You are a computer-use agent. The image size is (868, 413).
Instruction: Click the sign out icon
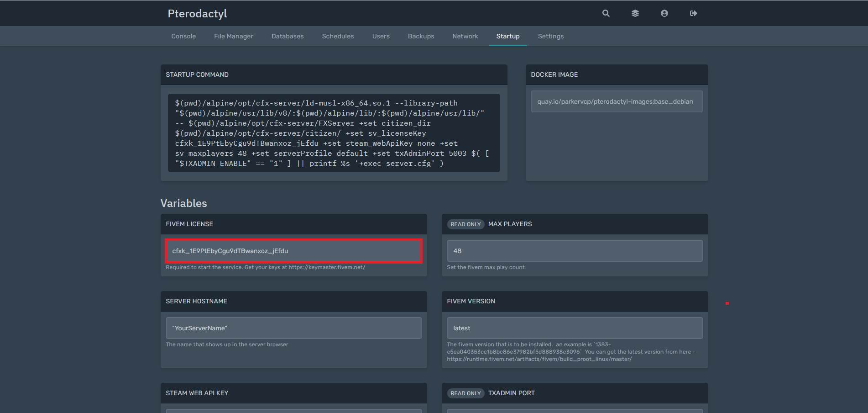click(x=693, y=13)
